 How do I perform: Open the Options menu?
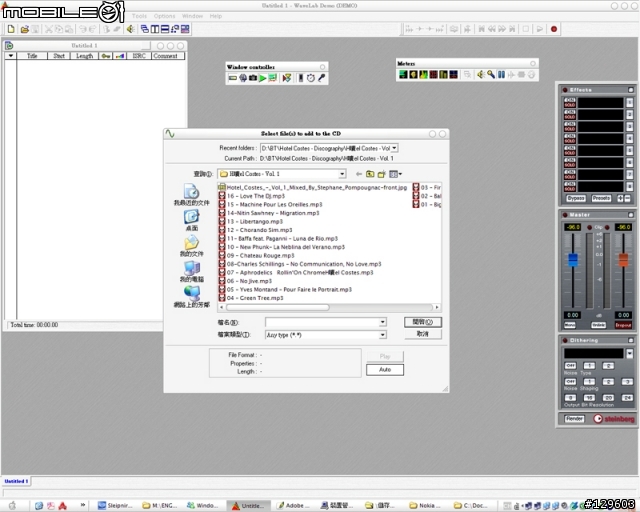tap(164, 16)
